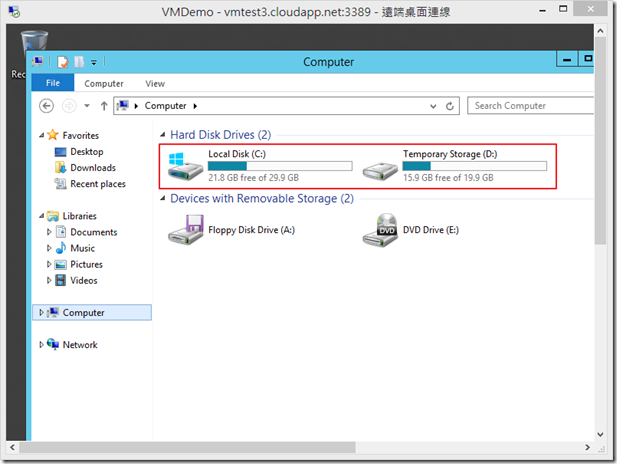Click the Hard Disk Drives (2) group header
617x464 pixels.
(220, 135)
